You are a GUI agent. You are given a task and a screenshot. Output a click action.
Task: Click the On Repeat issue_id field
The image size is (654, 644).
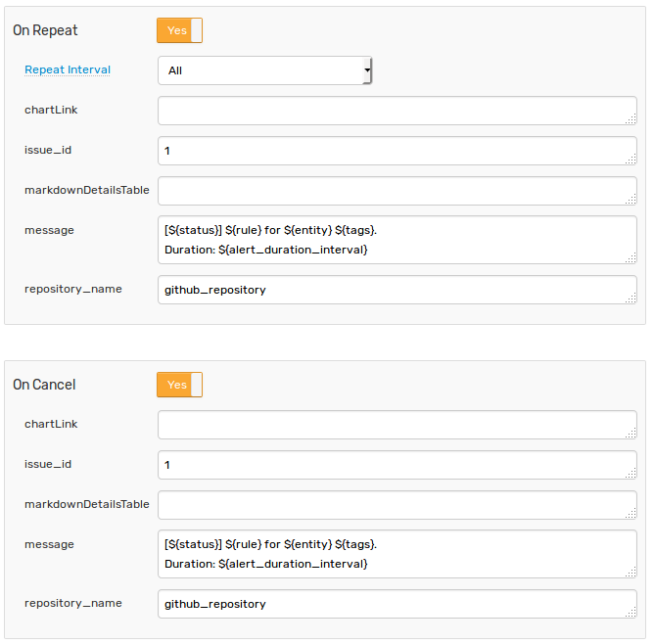click(397, 151)
